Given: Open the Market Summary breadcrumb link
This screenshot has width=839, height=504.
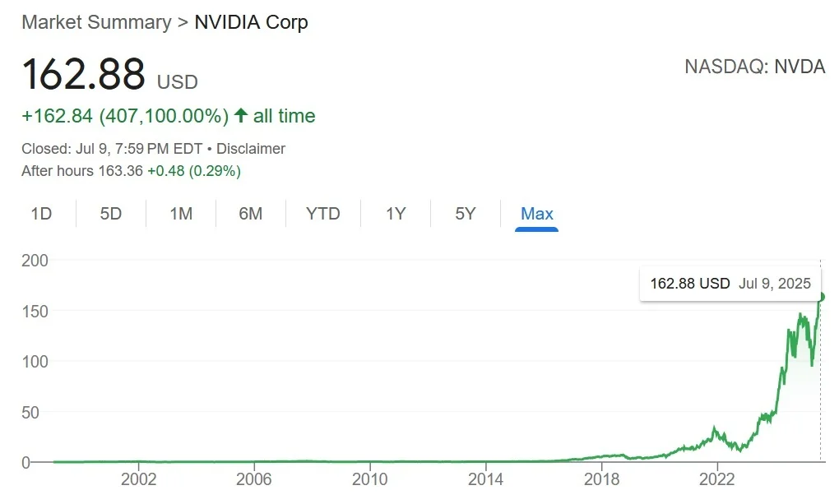Looking at the screenshot, I should 96,22.
